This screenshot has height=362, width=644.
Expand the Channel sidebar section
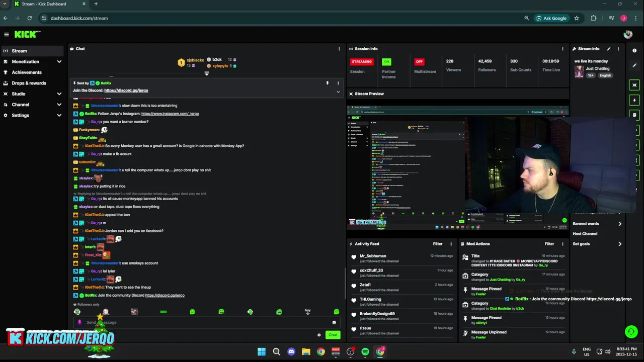[59, 105]
